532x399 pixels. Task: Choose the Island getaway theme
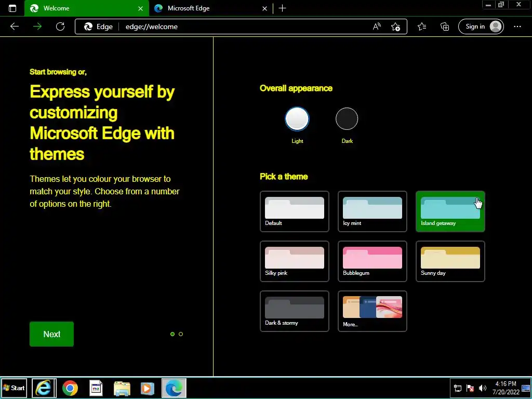click(x=450, y=211)
